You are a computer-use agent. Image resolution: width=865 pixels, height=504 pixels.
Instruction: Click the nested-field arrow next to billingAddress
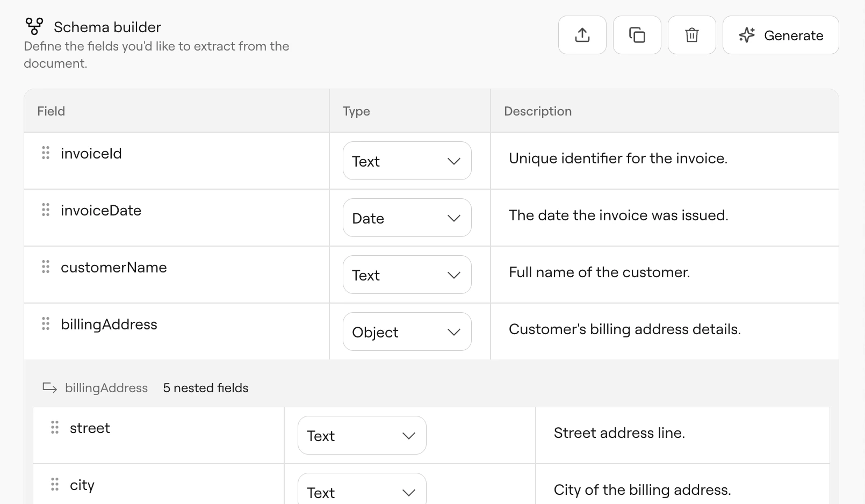(x=49, y=388)
